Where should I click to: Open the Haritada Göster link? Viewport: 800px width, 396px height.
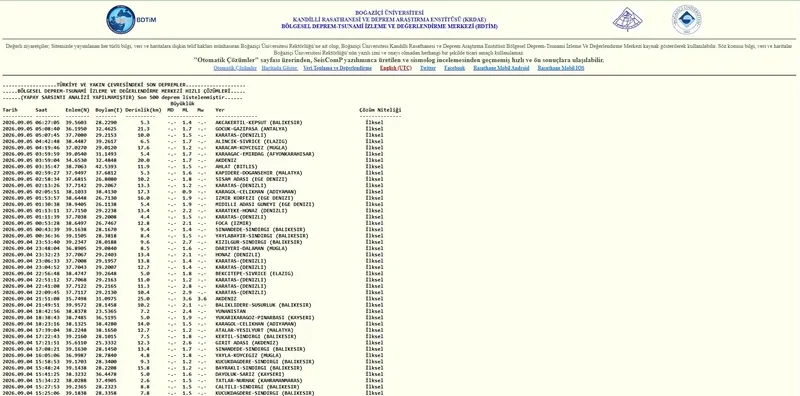tap(279, 68)
